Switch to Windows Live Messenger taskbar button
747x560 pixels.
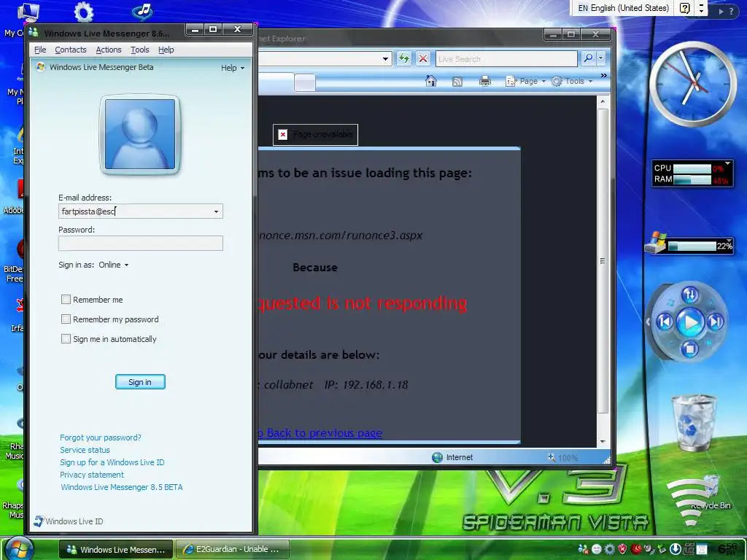(x=116, y=550)
